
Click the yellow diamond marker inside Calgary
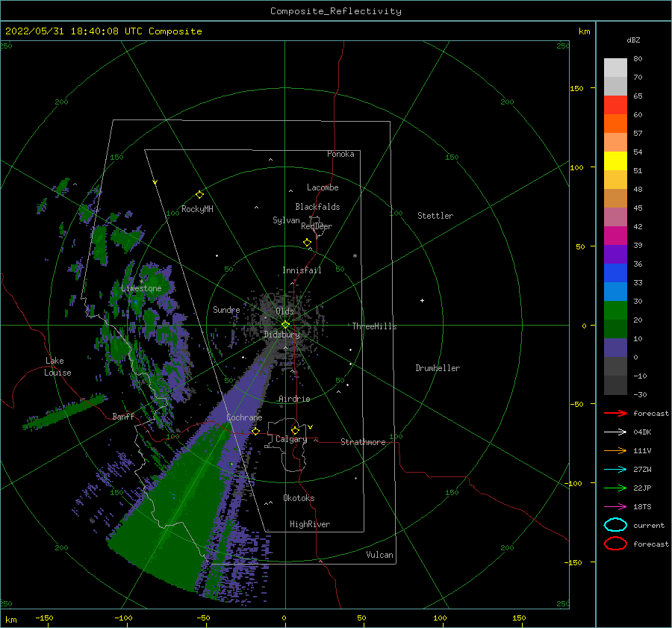tap(295, 430)
